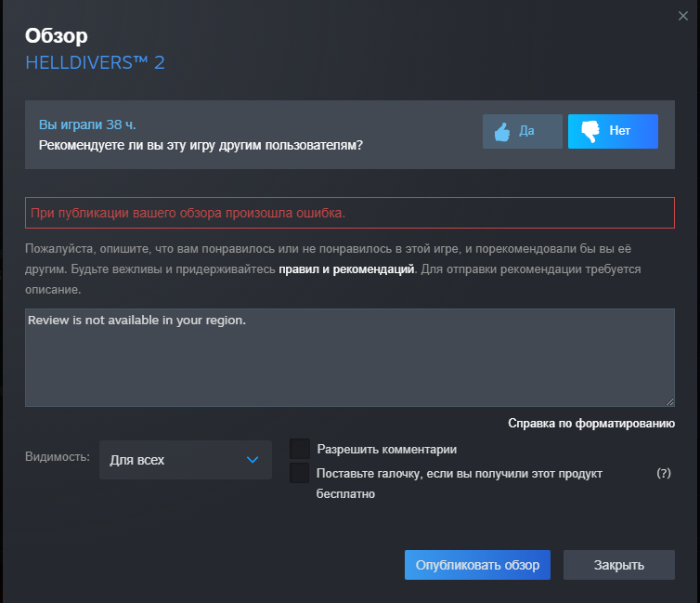Enable the Разрешить комментарии checkbox
The image size is (700, 603).
(x=300, y=449)
